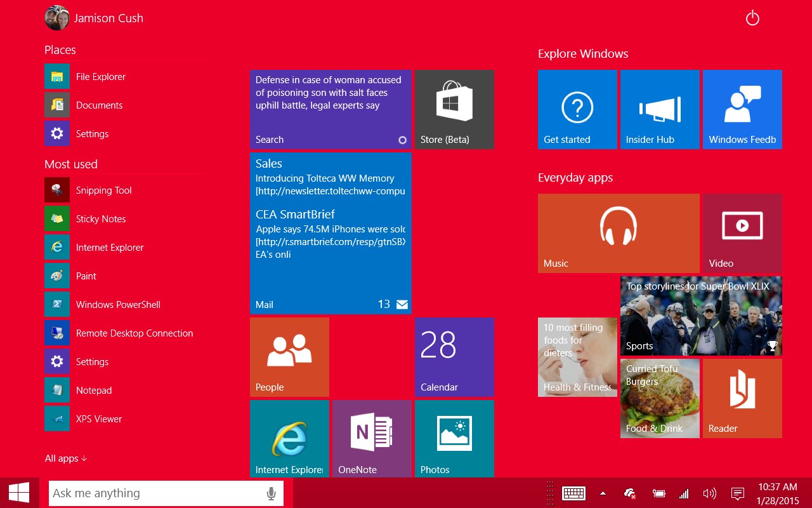Screen dimensions: 812x508
Task: Click the power button icon
Action: (752, 18)
